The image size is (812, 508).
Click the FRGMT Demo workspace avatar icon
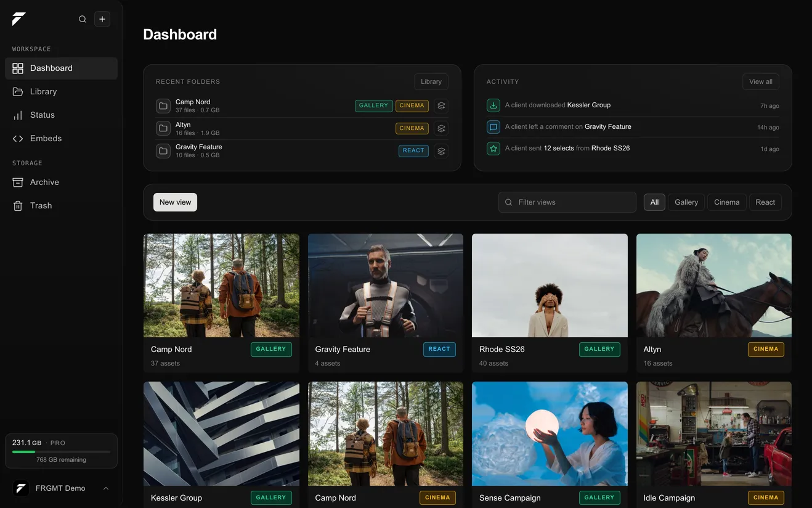click(21, 488)
